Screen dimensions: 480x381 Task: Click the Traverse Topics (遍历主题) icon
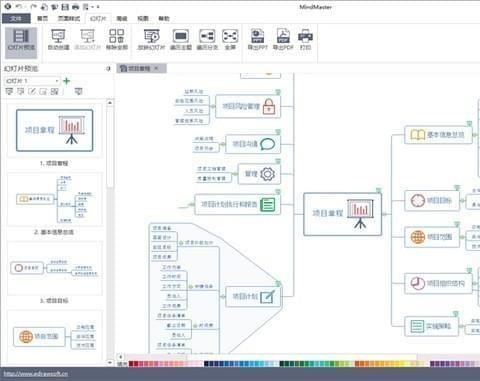point(181,40)
